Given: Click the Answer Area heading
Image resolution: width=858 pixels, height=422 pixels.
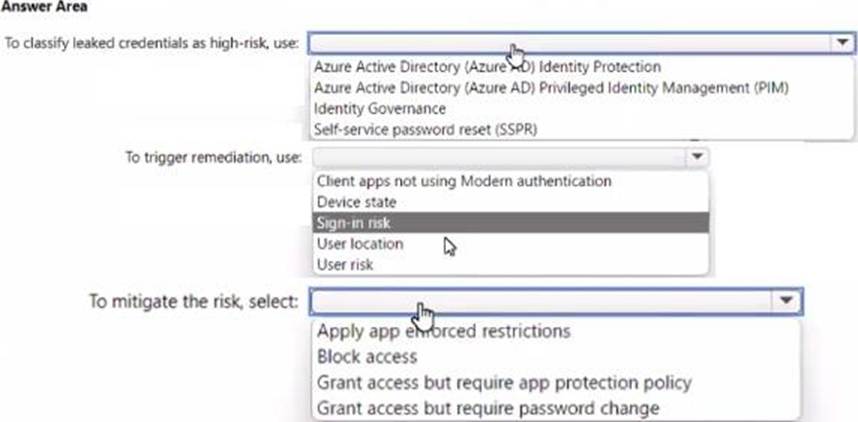Looking at the screenshot, I should [44, 7].
